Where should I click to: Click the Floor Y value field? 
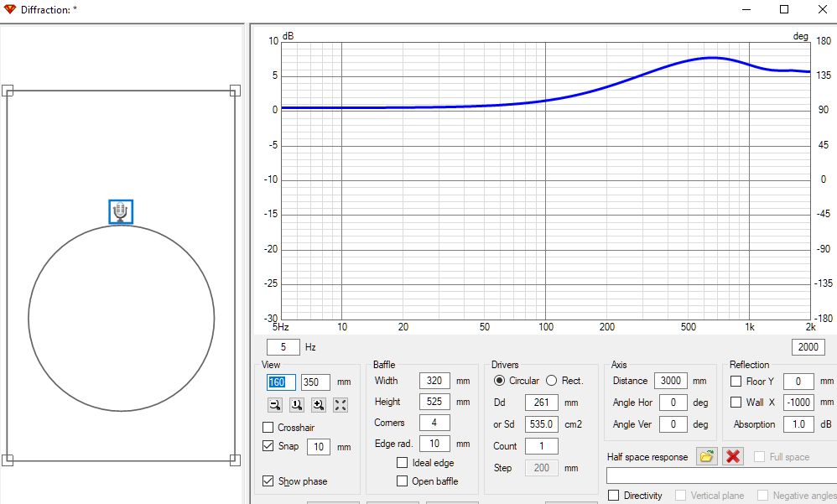click(798, 382)
